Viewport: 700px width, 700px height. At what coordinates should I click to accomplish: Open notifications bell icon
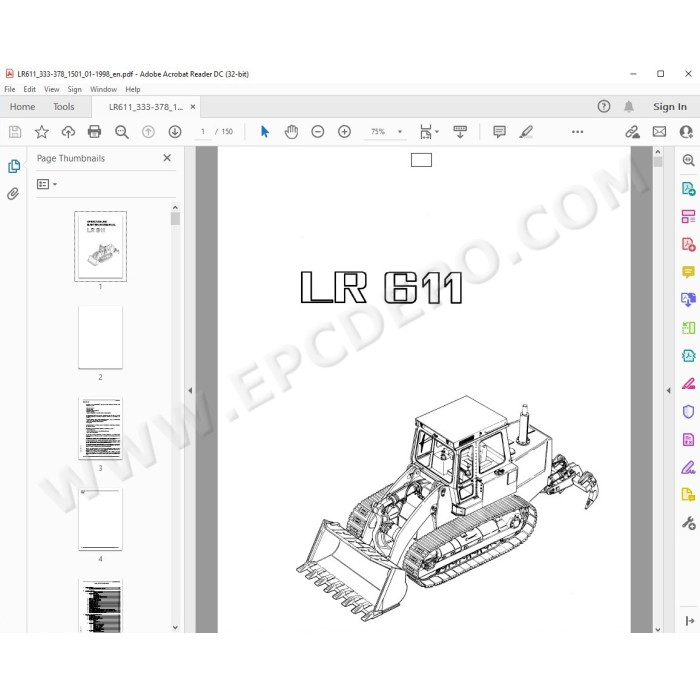tap(629, 106)
